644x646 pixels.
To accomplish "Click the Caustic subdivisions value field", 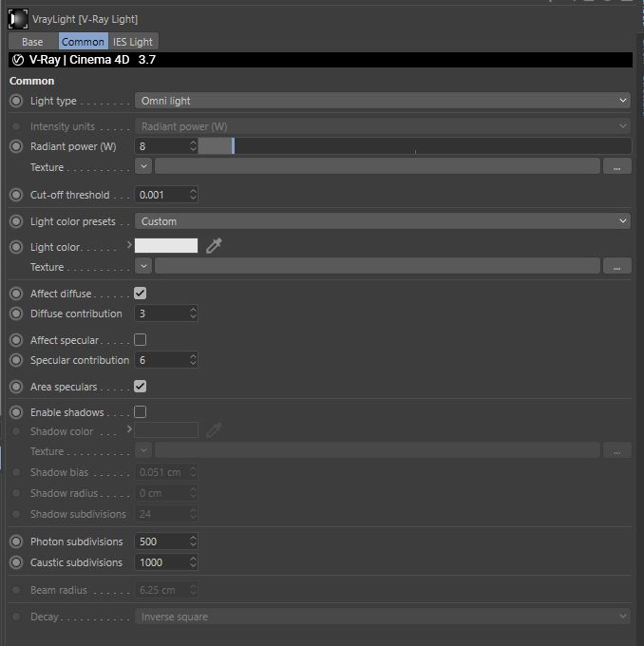I will tap(161, 562).
